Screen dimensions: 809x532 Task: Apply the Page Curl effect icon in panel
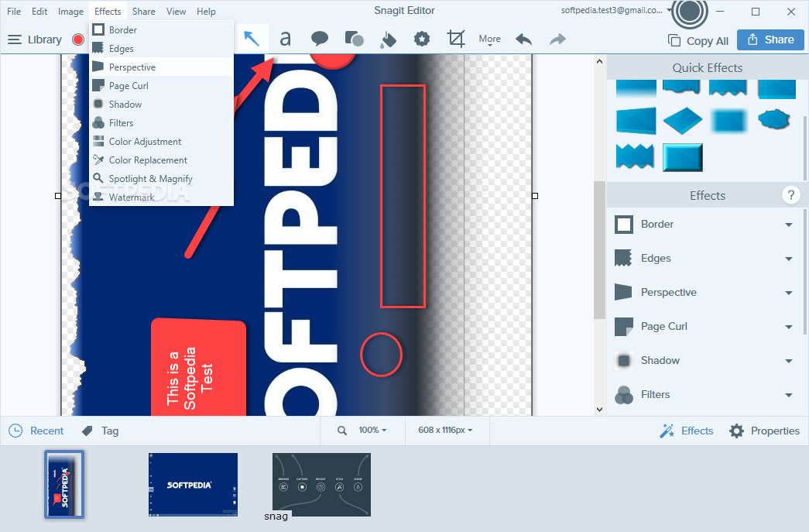pos(624,327)
